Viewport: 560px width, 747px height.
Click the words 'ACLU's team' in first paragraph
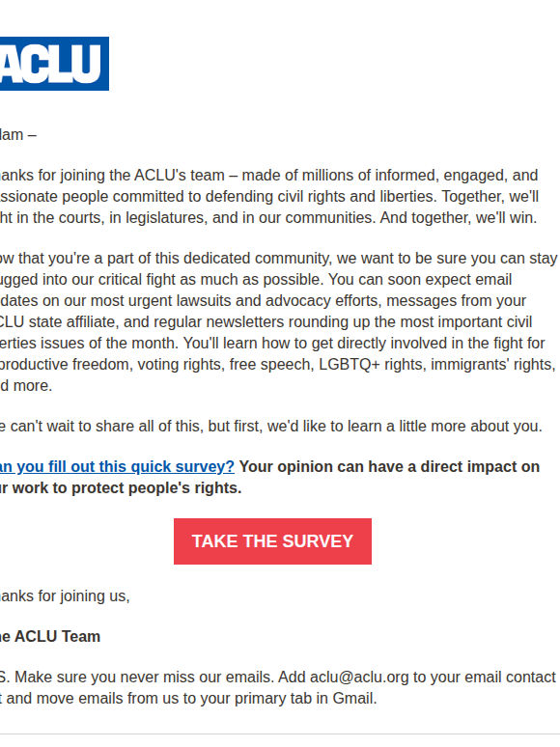(180, 176)
